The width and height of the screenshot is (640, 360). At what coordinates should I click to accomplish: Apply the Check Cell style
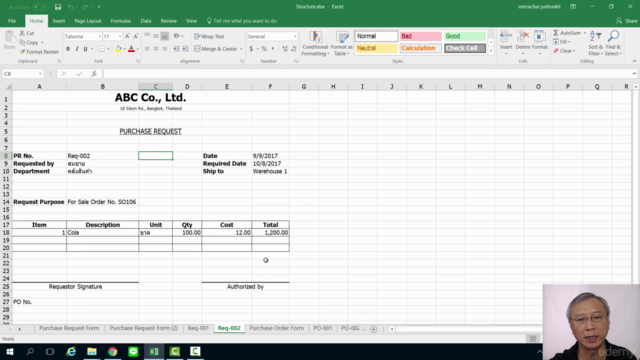click(465, 48)
